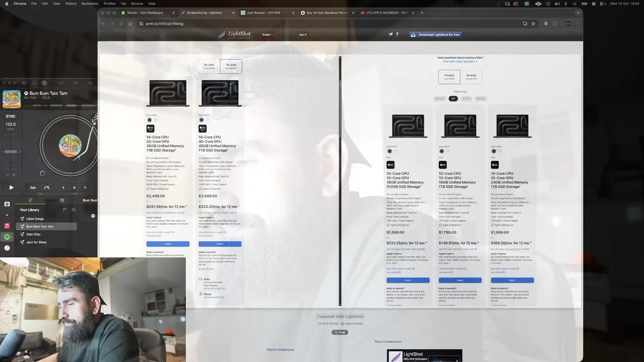
Task: Switch to APPLE MACBOOK YouTube tab
Action: pyautogui.click(x=386, y=13)
